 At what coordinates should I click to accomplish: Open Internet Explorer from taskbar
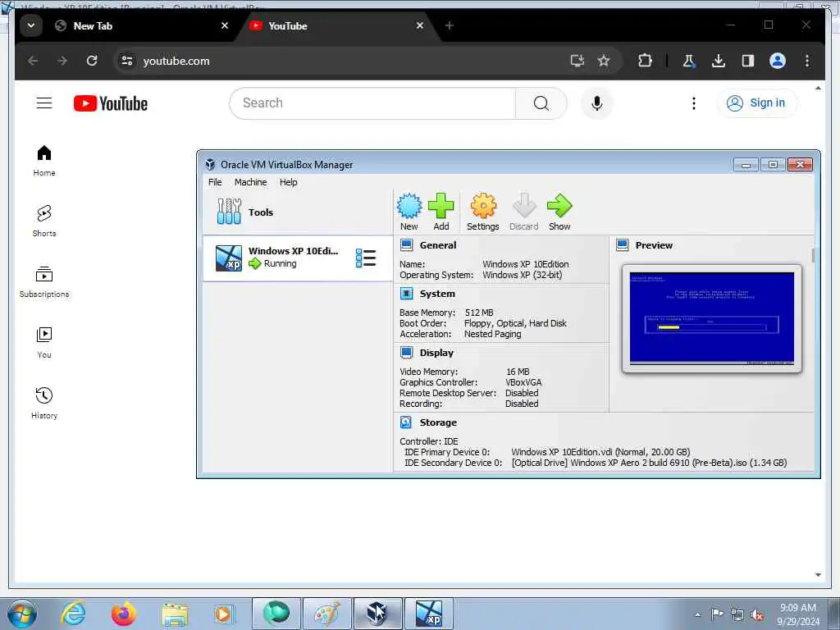click(x=73, y=614)
